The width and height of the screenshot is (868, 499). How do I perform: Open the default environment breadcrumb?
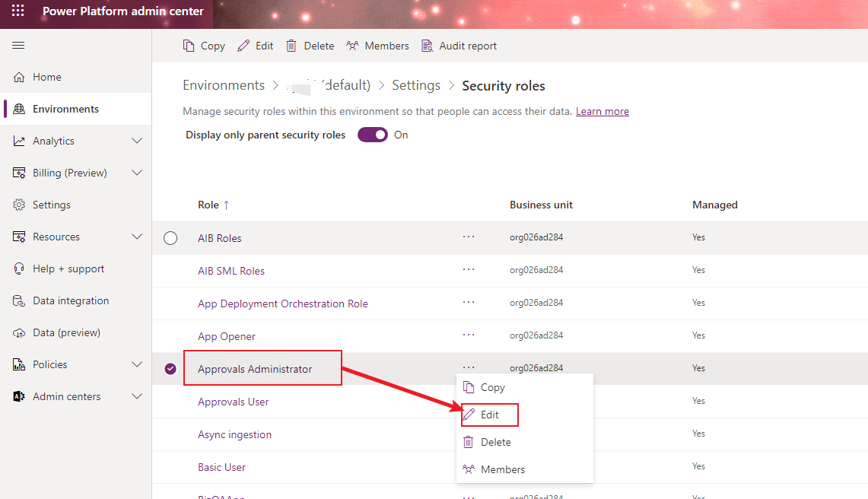[329, 85]
